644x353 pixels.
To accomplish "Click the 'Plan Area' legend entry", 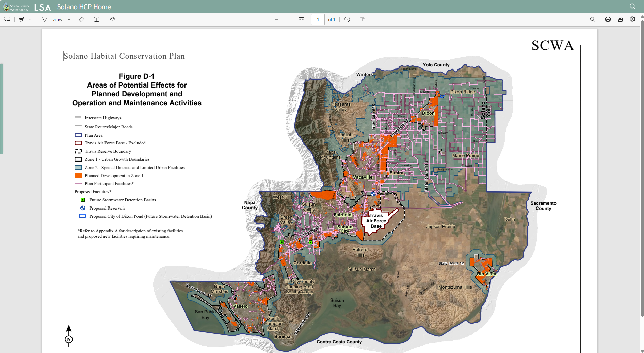I will tap(94, 135).
